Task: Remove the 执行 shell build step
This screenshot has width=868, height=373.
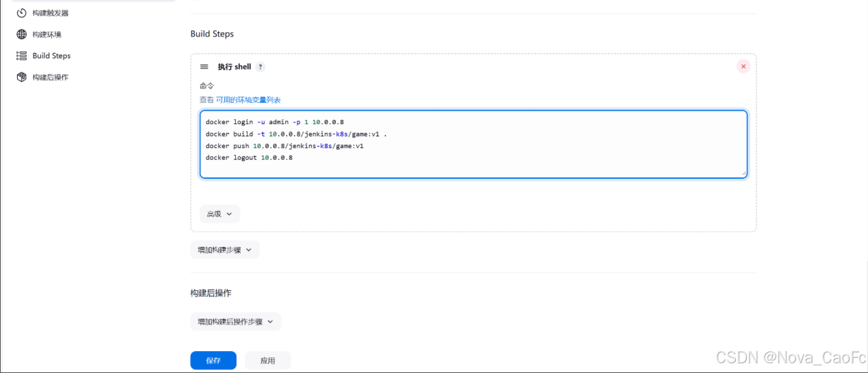Action: coord(743,66)
